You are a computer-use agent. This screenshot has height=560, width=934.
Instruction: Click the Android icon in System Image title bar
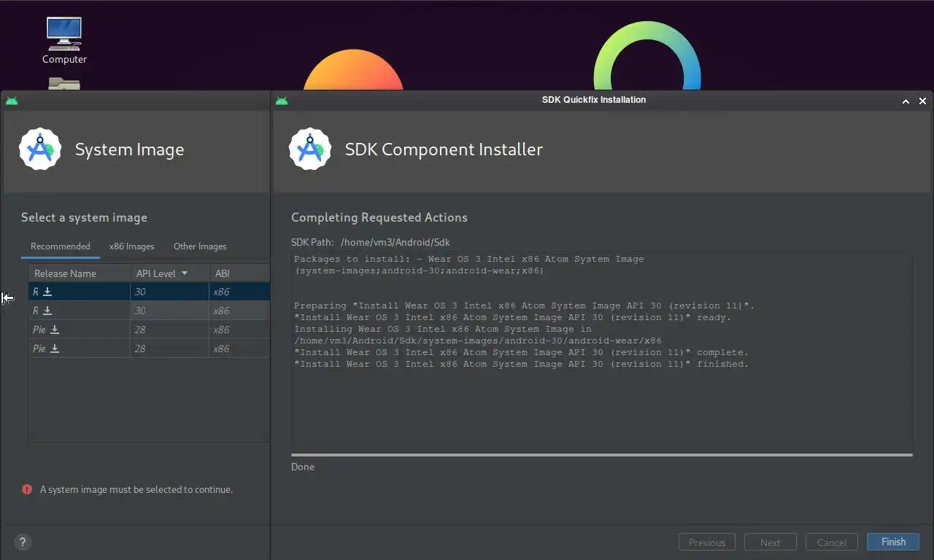coord(12,101)
